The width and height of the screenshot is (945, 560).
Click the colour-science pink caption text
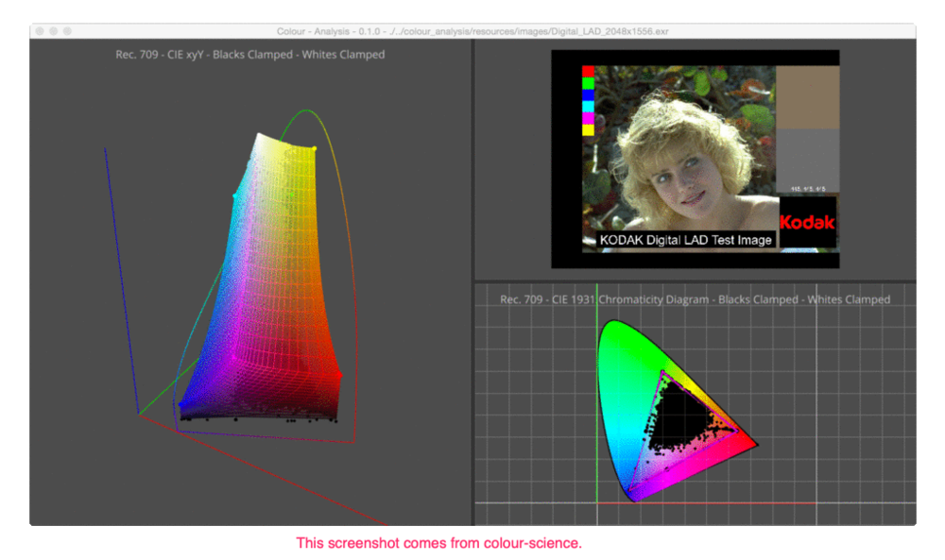click(438, 543)
